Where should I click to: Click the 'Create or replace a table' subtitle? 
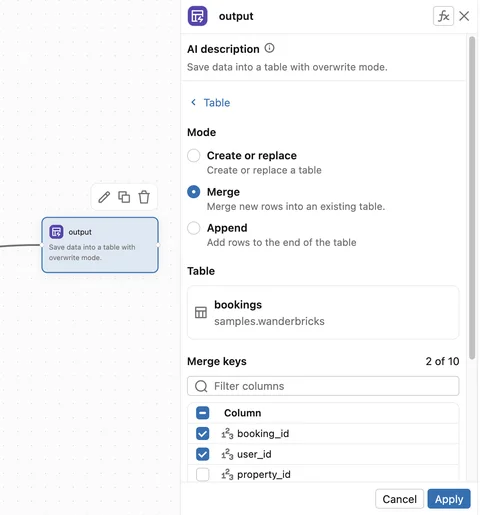pyautogui.click(x=264, y=170)
